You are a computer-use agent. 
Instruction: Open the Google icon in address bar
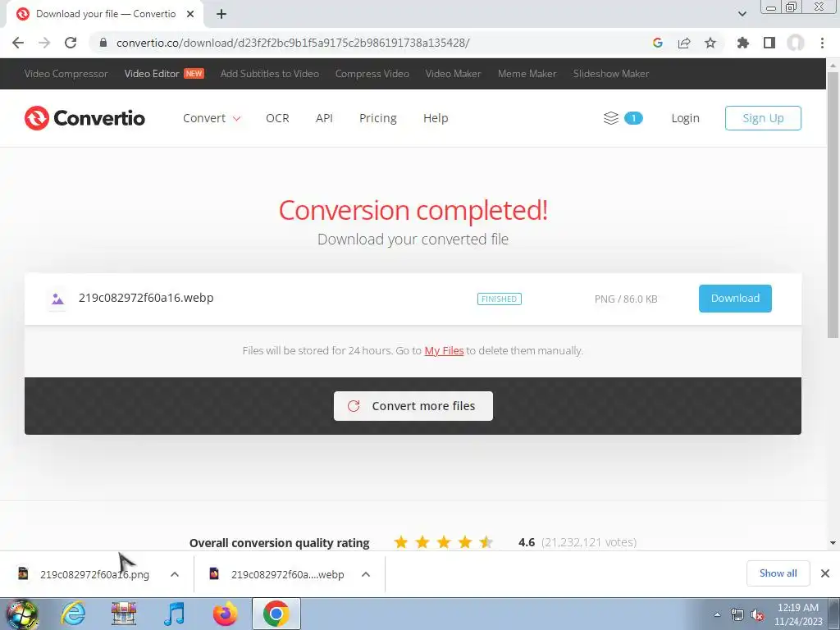click(658, 43)
